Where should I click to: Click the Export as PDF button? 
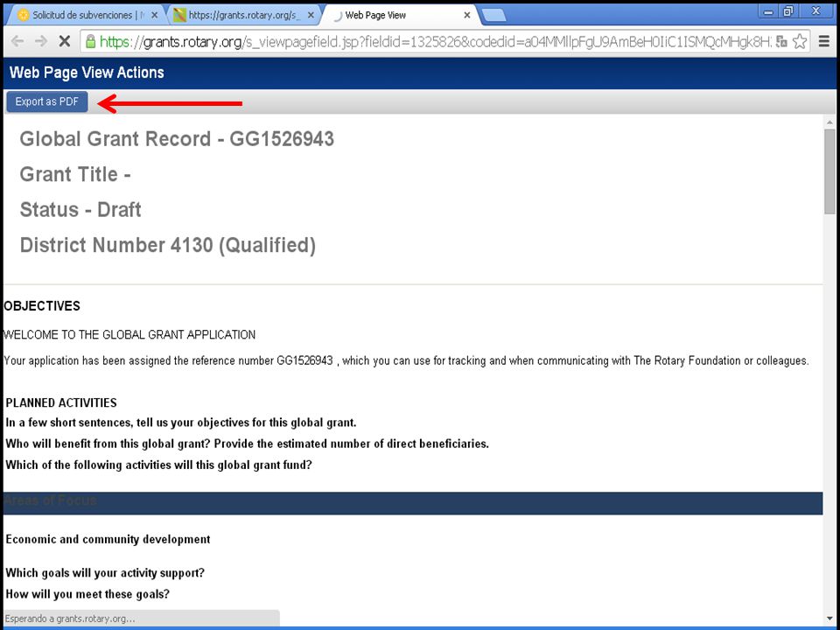[47, 101]
